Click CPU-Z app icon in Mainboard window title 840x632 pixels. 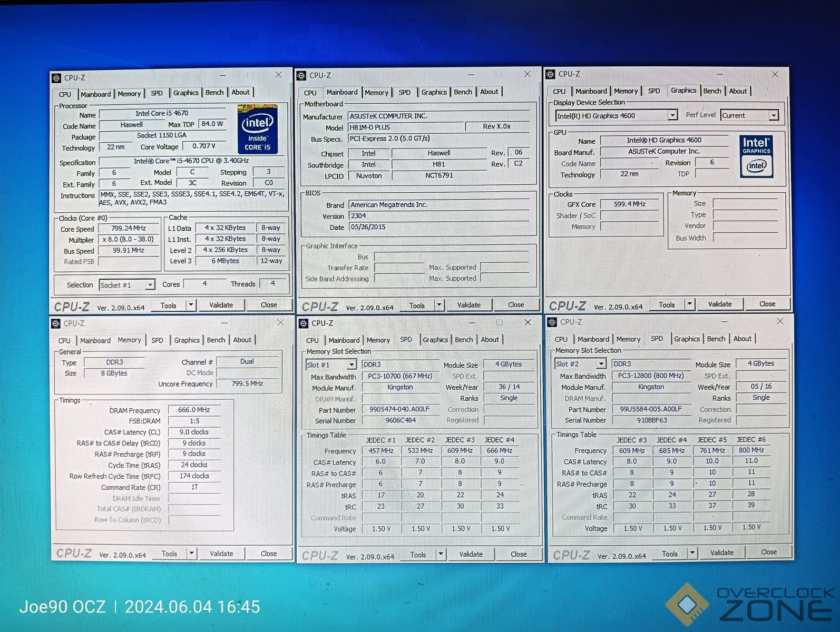click(x=301, y=76)
